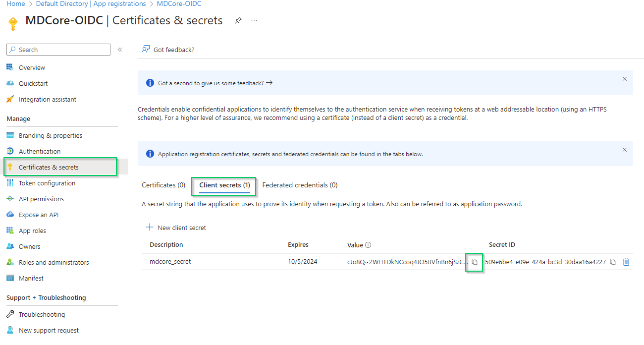Click the Owners people icon
Image resolution: width=644 pixels, height=345 pixels.
tap(10, 246)
